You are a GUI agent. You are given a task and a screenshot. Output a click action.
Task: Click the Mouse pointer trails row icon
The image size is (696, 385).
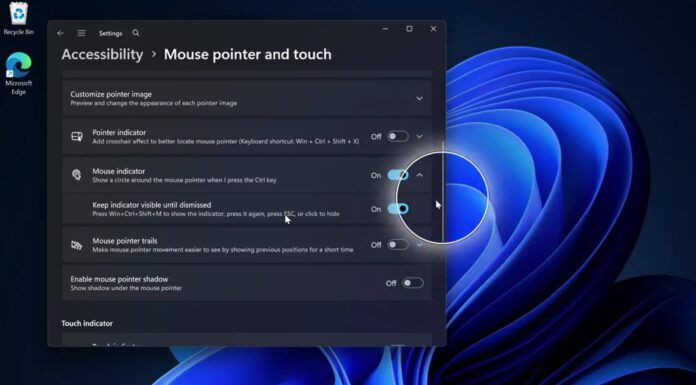tap(77, 245)
